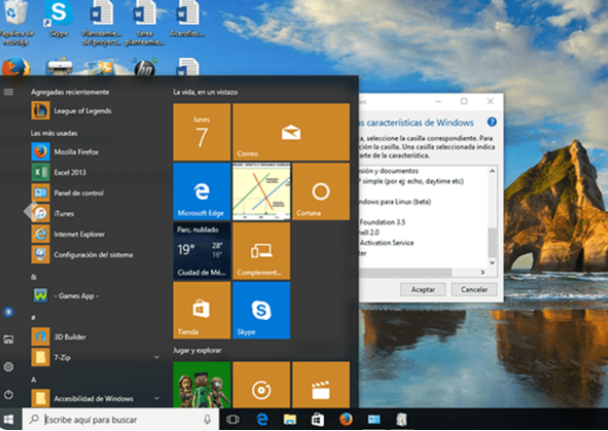Image resolution: width=608 pixels, height=431 pixels.
Task: Open Excel 2013 in the Start menu
Action: pyautogui.click(x=65, y=172)
